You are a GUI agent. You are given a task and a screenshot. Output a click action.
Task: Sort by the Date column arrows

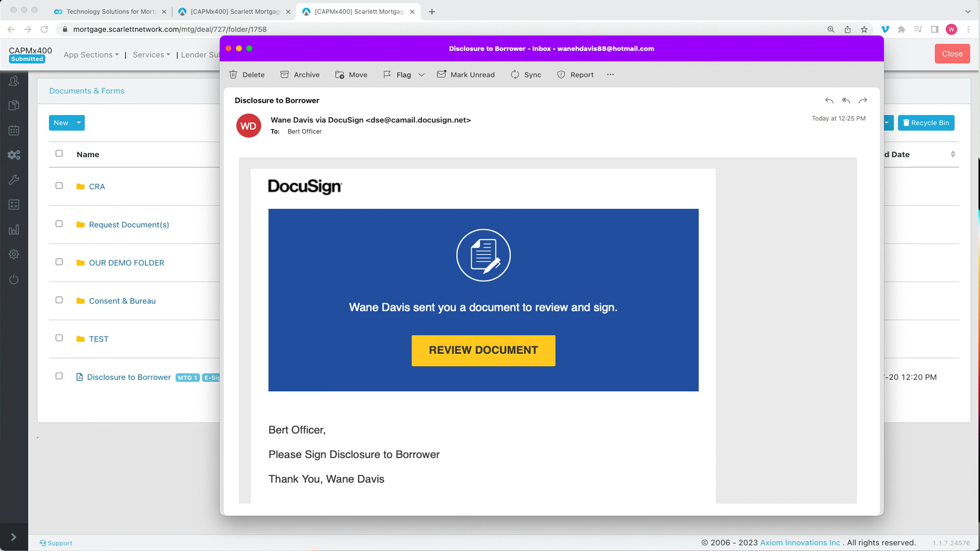pyautogui.click(x=953, y=154)
